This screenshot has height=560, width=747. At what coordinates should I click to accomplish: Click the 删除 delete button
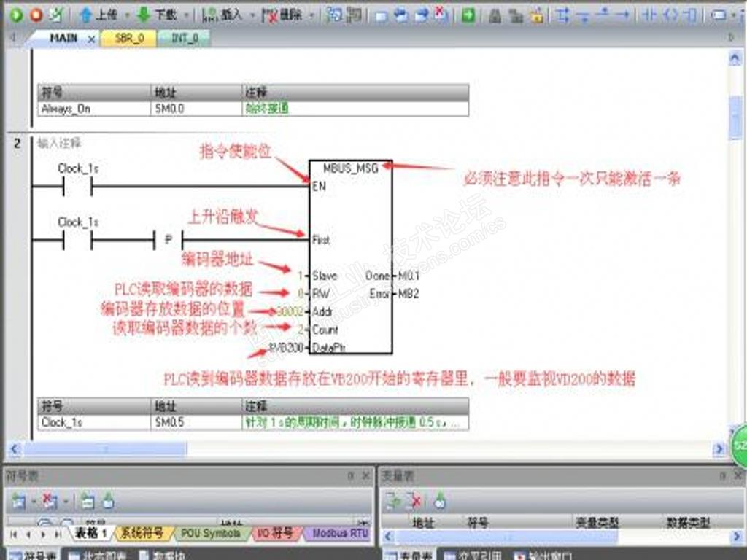[x=282, y=15]
